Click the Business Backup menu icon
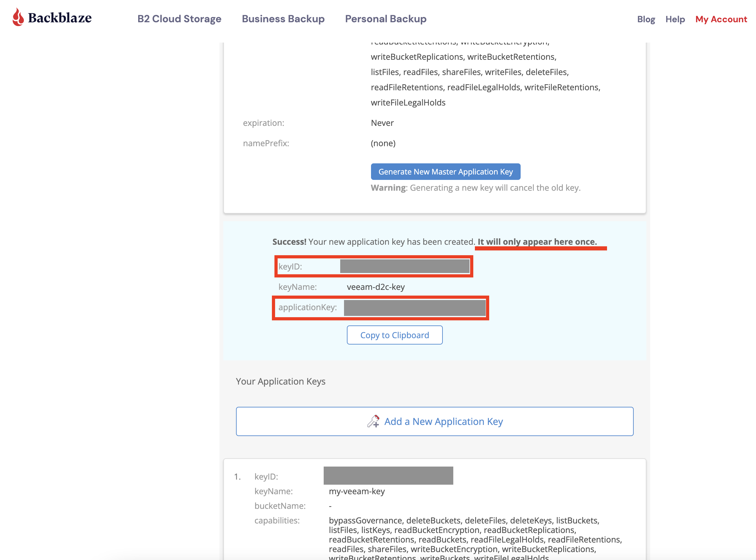 [283, 18]
